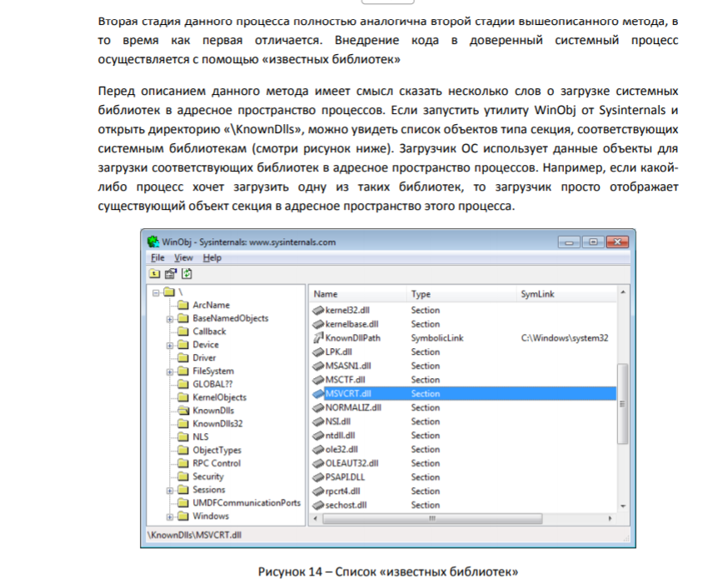The width and height of the screenshot is (728, 588).
Task: Select the ObjectTypes folder
Action: 217,451
